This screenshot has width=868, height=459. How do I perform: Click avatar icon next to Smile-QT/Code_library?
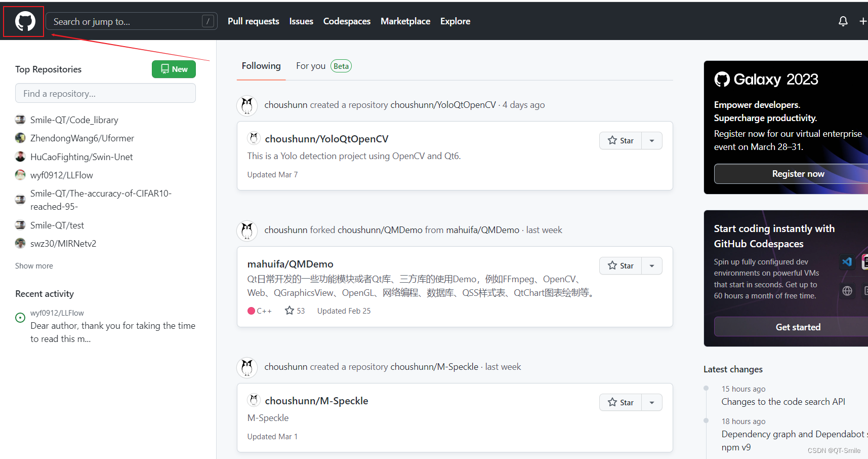coord(20,120)
